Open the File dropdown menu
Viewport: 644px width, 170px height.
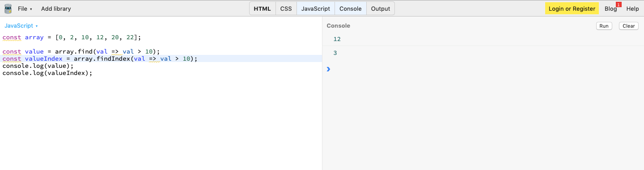(x=25, y=8)
